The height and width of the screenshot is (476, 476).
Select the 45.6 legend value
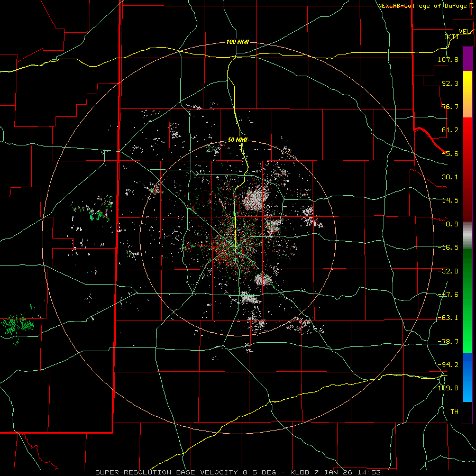450,153
